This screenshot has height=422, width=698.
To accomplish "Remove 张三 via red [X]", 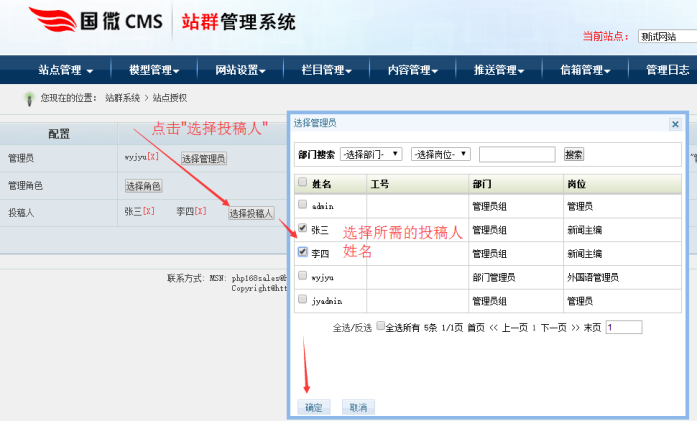I will (149, 212).
